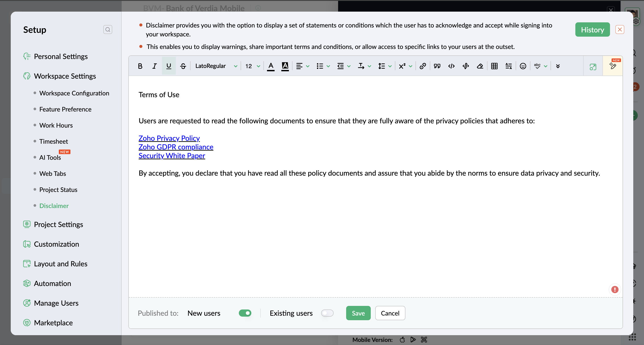Insert a horizontal rule line
The width and height of the screenshot is (644, 345).
[x=508, y=66]
